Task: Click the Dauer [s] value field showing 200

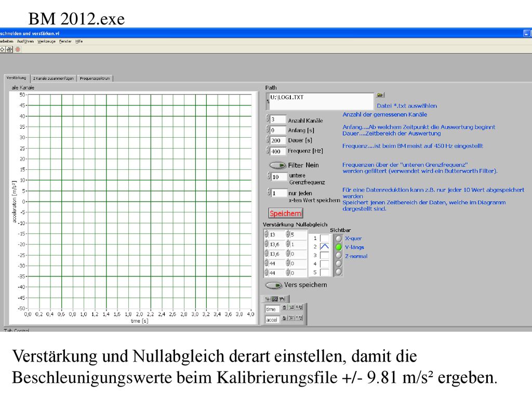Action: click(278, 140)
